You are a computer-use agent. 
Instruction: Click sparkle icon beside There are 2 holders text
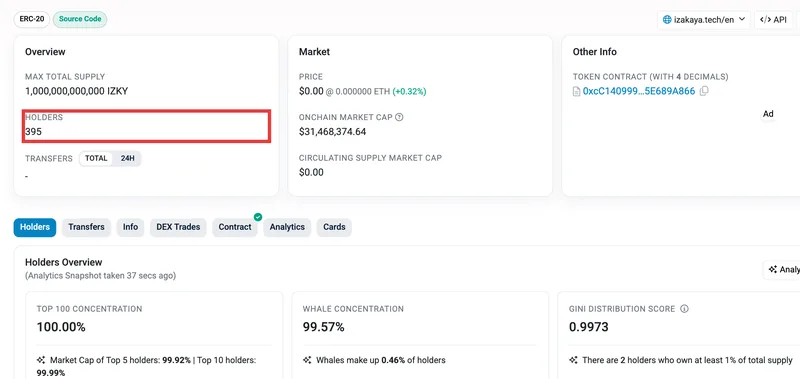coord(573,360)
